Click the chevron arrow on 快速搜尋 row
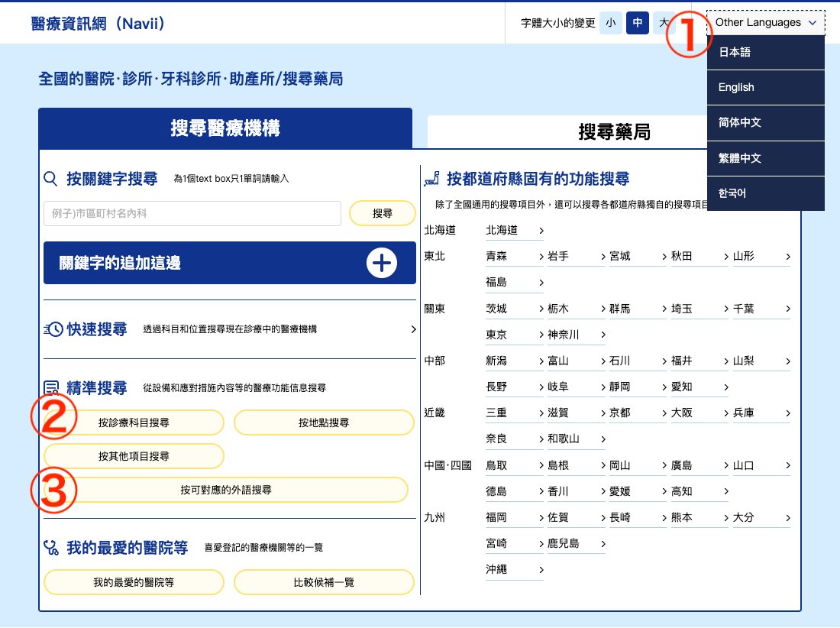The height and width of the screenshot is (628, 840). click(x=413, y=329)
